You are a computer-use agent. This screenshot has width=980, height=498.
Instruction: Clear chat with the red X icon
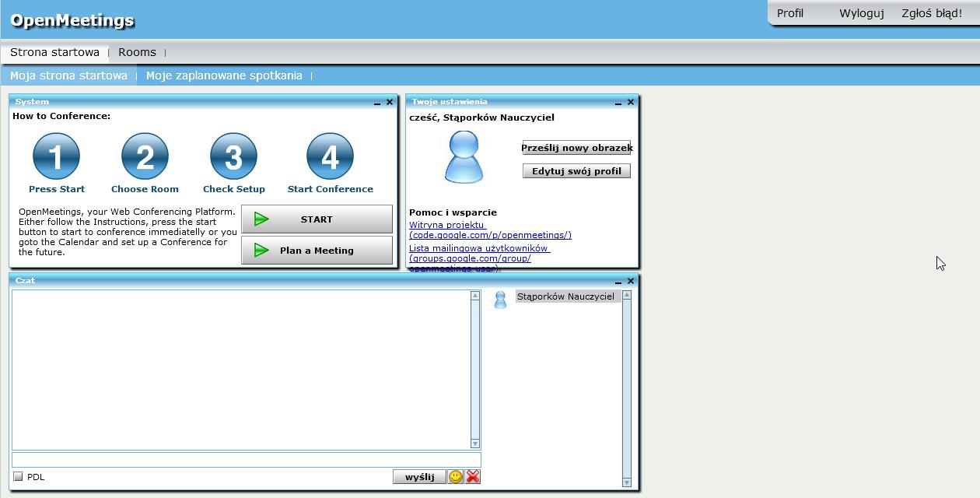473,477
